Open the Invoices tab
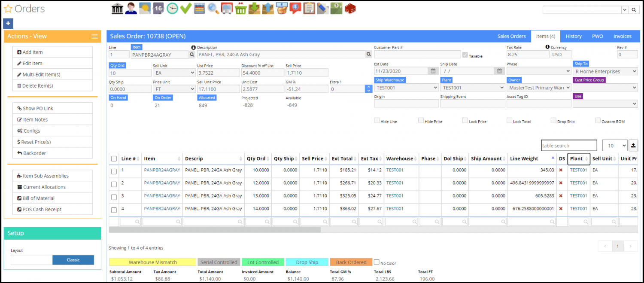The width and height of the screenshot is (644, 283). [623, 37]
